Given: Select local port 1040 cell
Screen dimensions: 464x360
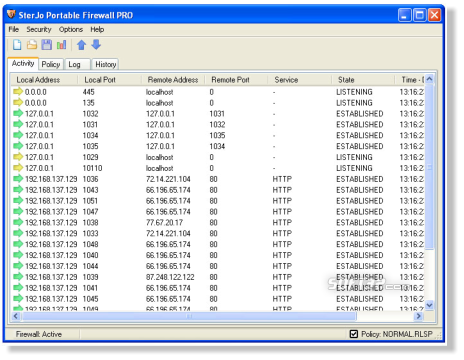Looking at the screenshot, I should coord(90,255).
